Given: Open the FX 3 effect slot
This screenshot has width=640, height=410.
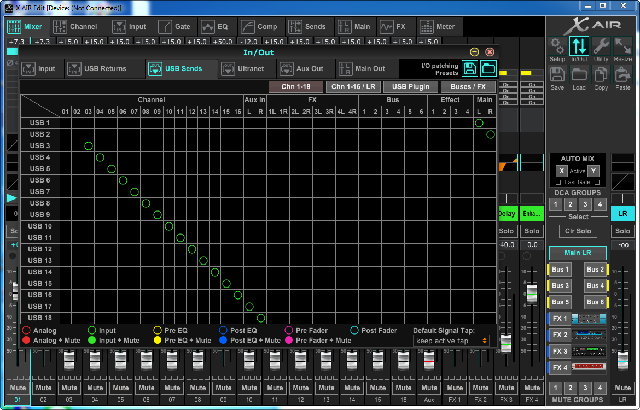Looking at the screenshot, I should [577, 351].
